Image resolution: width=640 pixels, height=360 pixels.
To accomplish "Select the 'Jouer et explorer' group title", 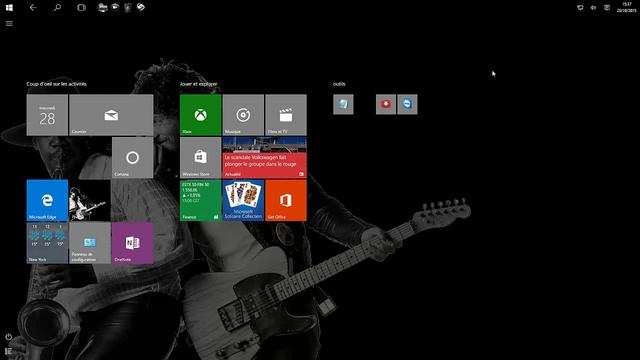I will coord(198,84).
